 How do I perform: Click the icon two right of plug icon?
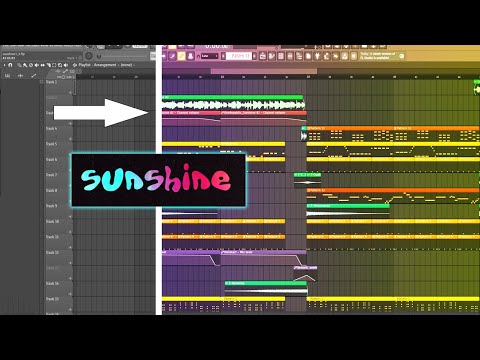click(335, 56)
